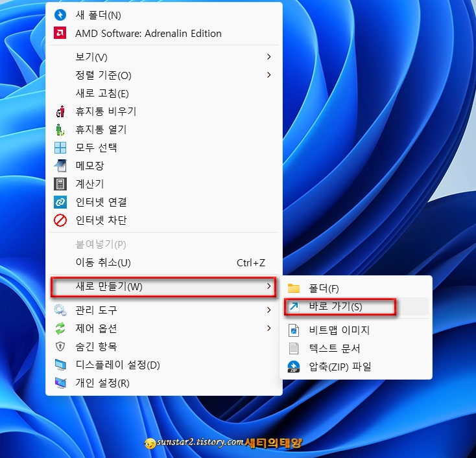Click the chevron on 새로 만들기(W)
This screenshot has width=476, height=458.
point(268,286)
